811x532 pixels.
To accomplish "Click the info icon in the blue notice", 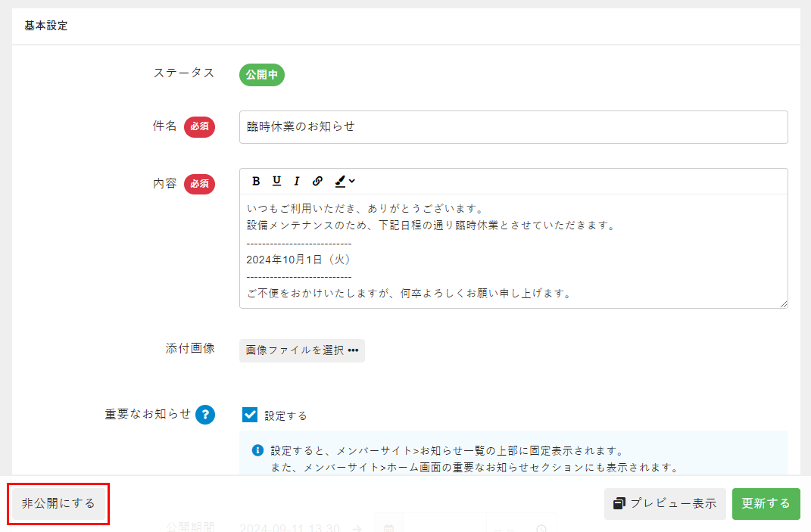I will pos(257,450).
